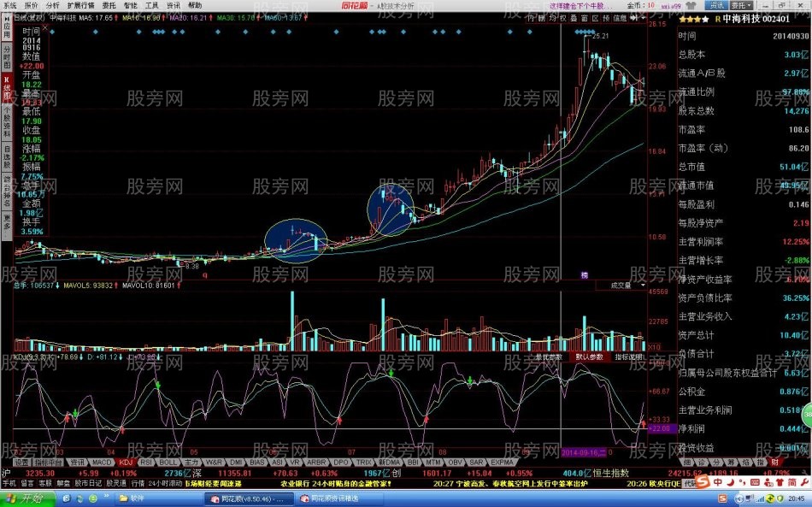This screenshot has width=812, height=507.
Task: Open the 应用 sidebar tab
Action: (7, 27)
